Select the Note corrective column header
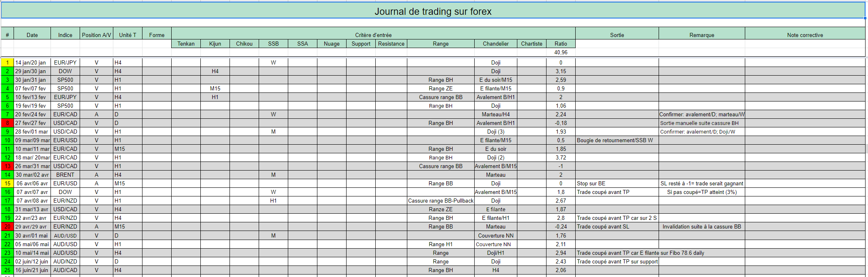This screenshot has height=277, width=868. tap(805, 35)
